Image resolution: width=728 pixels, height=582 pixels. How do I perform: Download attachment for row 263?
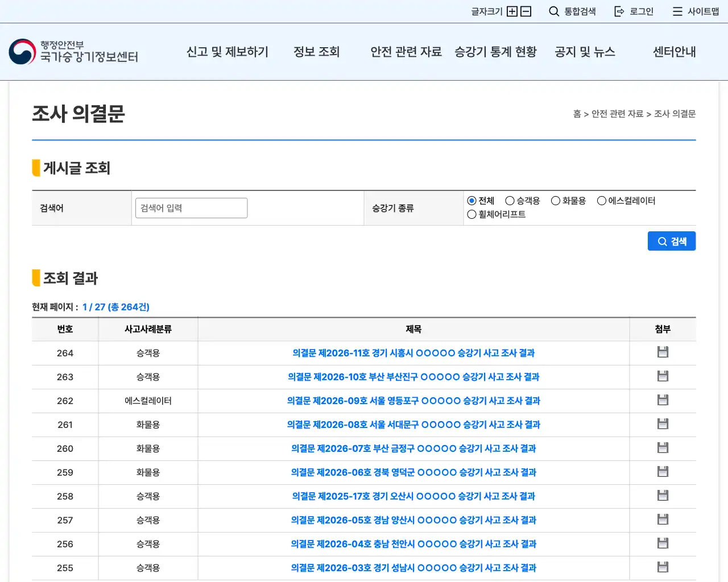(x=663, y=376)
